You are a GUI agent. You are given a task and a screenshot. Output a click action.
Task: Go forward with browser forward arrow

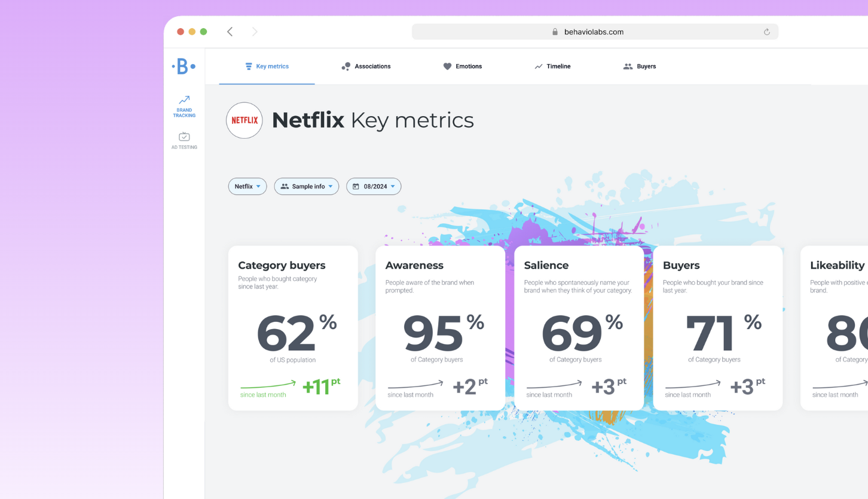[255, 32]
